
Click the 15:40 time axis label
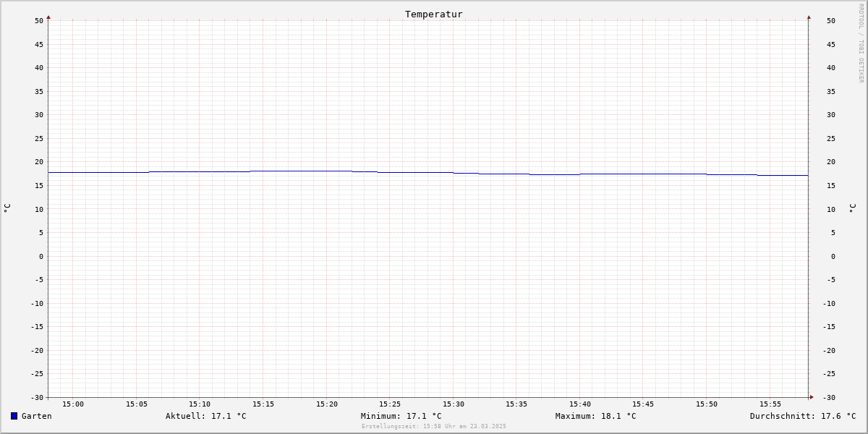(x=580, y=404)
